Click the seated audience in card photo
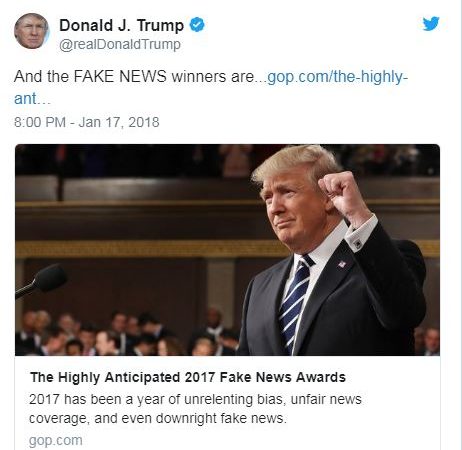 coord(127,333)
